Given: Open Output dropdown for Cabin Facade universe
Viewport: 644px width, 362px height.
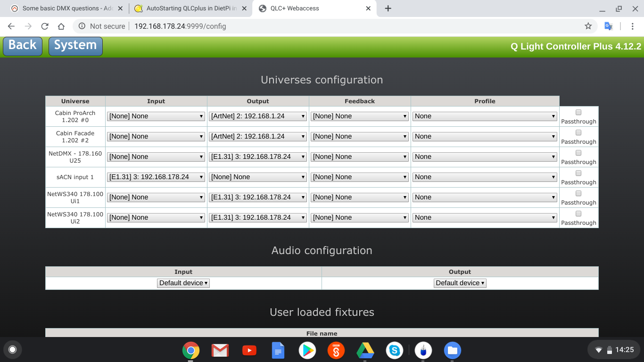Looking at the screenshot, I should point(258,137).
